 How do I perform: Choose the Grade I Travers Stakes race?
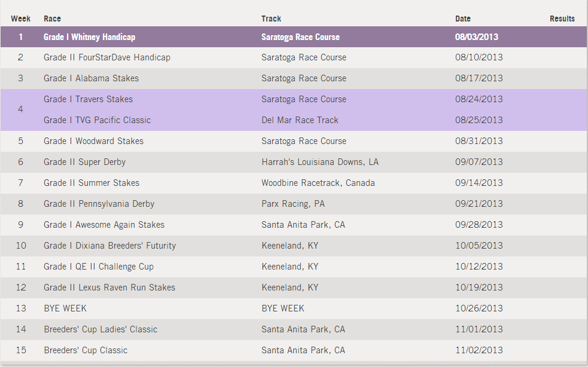click(88, 99)
